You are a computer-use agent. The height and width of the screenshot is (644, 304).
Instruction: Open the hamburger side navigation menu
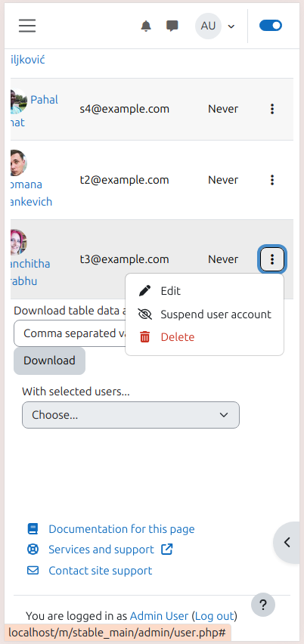point(27,26)
